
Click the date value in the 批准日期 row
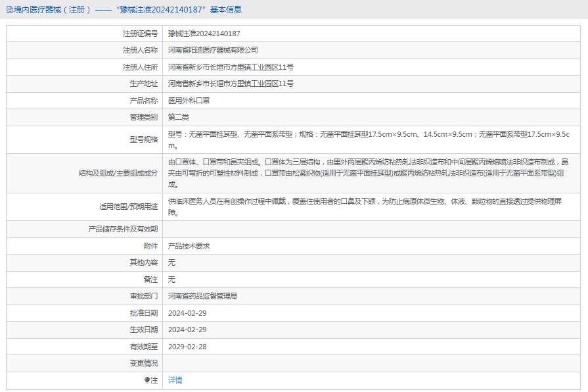point(187,313)
